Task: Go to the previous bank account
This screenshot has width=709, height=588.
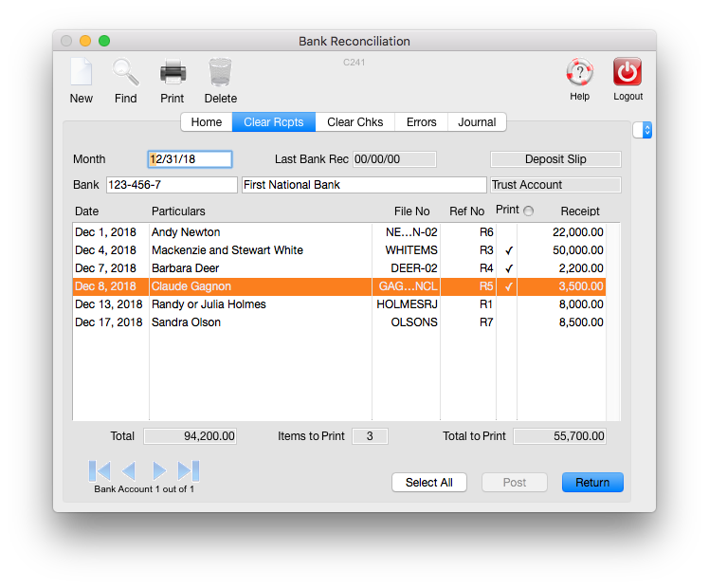Action: [129, 470]
